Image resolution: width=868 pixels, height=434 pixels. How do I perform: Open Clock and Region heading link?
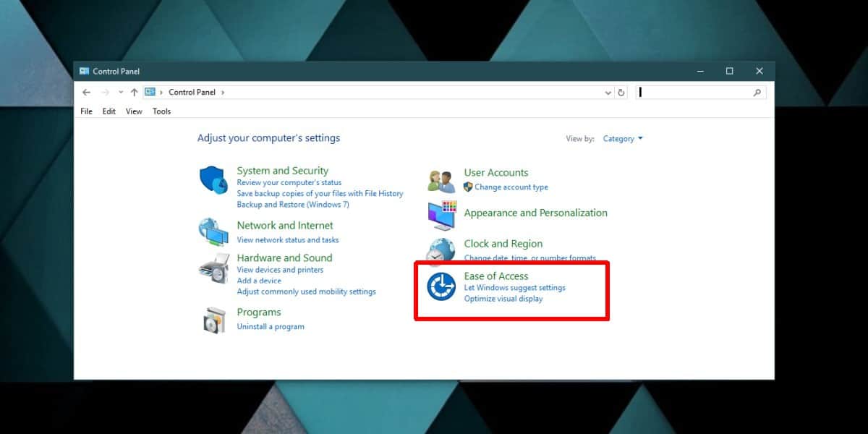click(x=503, y=244)
